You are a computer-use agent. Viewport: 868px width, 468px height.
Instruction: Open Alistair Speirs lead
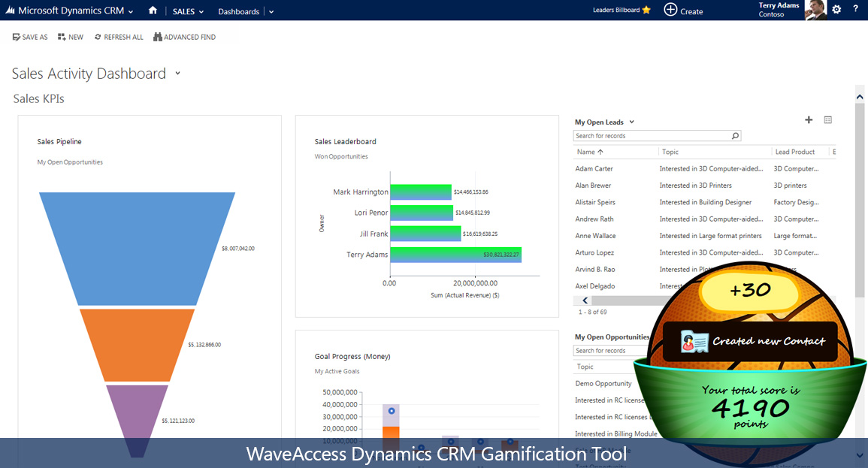click(x=595, y=203)
